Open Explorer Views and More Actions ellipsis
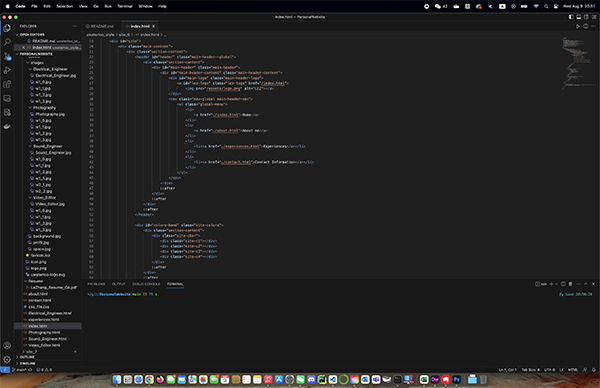Image resolution: width=600 pixels, height=388 pixels. [75, 26]
